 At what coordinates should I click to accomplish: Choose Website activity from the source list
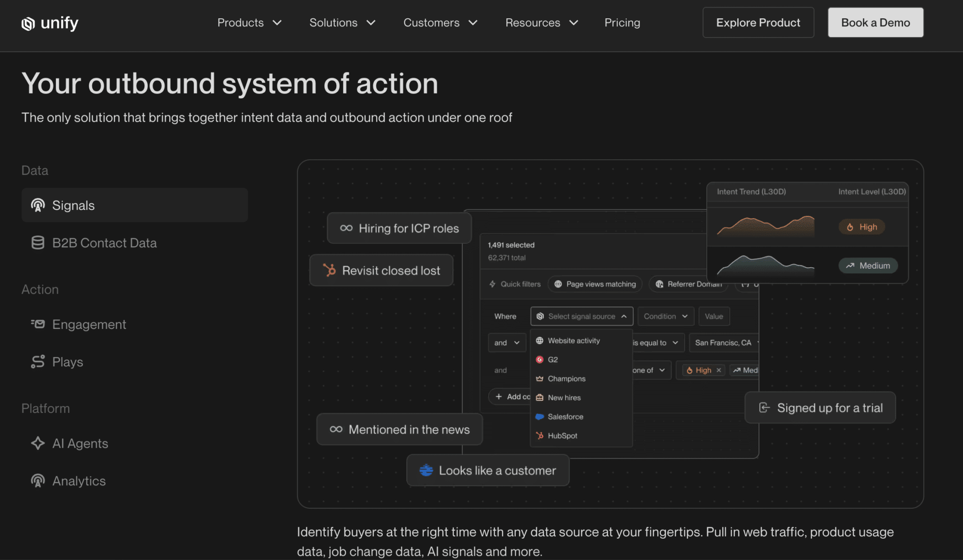(581, 341)
